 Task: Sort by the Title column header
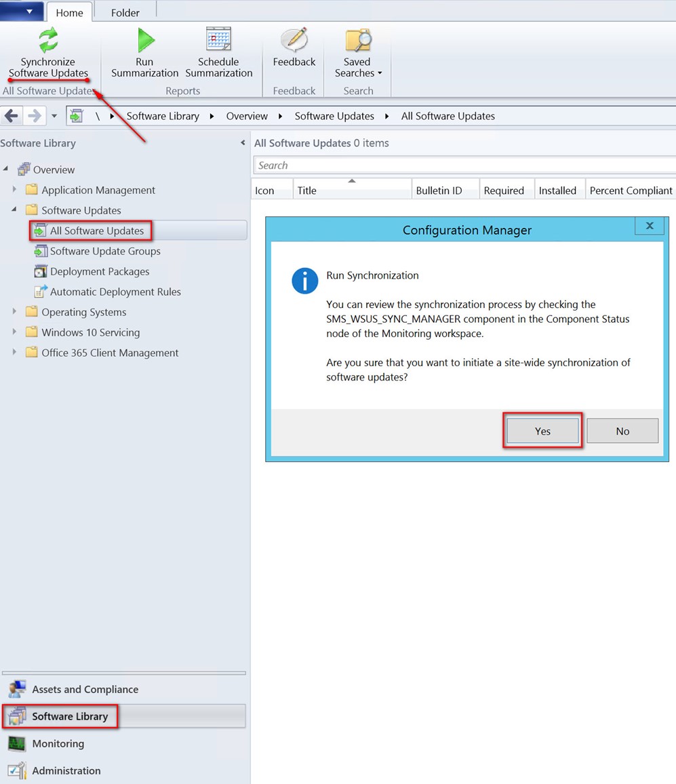[x=352, y=190]
